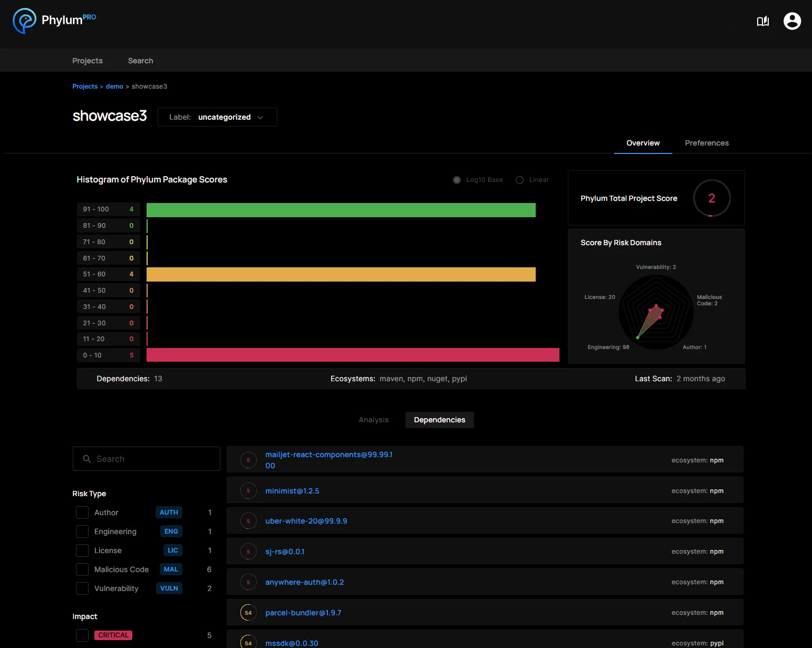Viewport: 812px width, 648px height.
Task: Click the Malicious Code: 2 radar label
Action: pyautogui.click(x=709, y=301)
